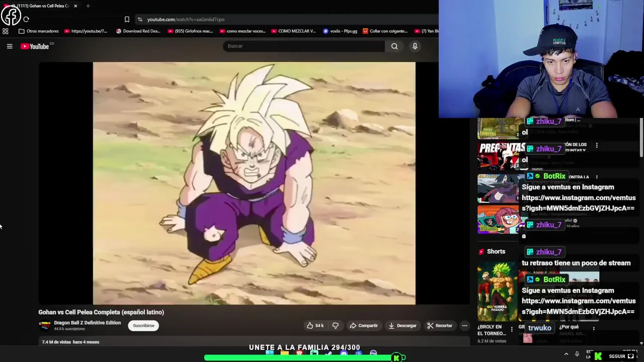Open the Fairly OddParents cartoon thumbnail
Viewport: 644px width, 362px height.
coord(499,219)
